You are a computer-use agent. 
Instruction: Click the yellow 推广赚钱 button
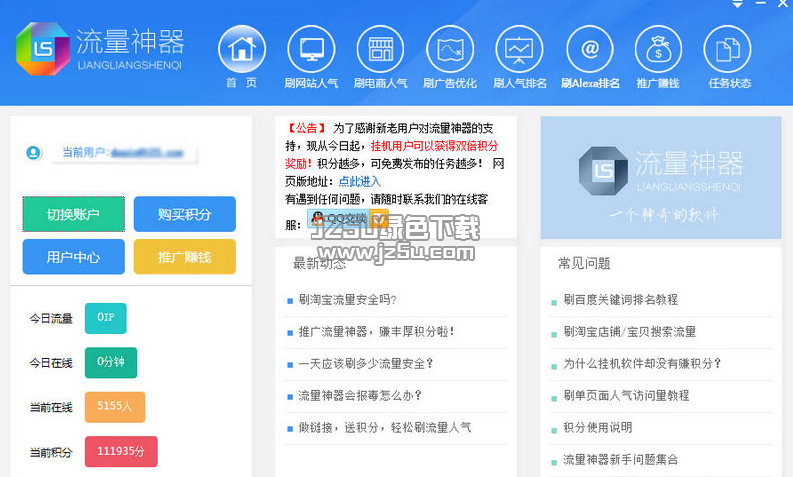pyautogui.click(x=185, y=256)
